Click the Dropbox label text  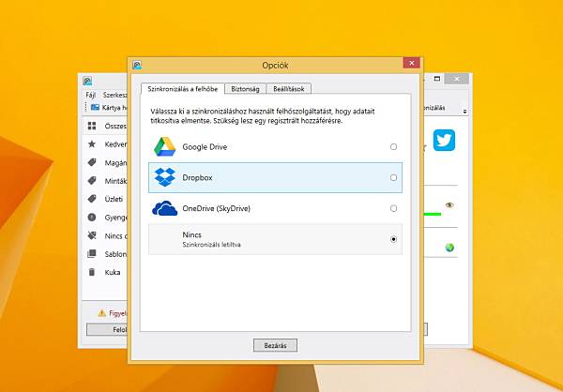pos(197,177)
